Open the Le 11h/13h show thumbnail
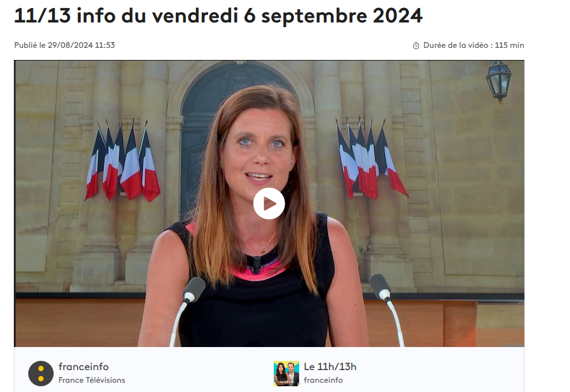 click(x=286, y=374)
